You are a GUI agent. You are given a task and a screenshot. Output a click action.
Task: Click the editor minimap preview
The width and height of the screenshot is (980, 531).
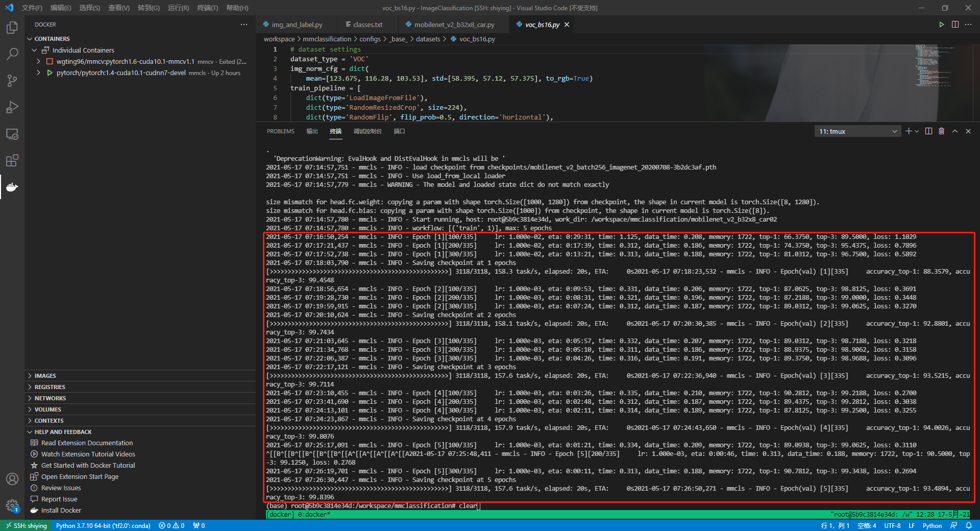[x=943, y=66]
